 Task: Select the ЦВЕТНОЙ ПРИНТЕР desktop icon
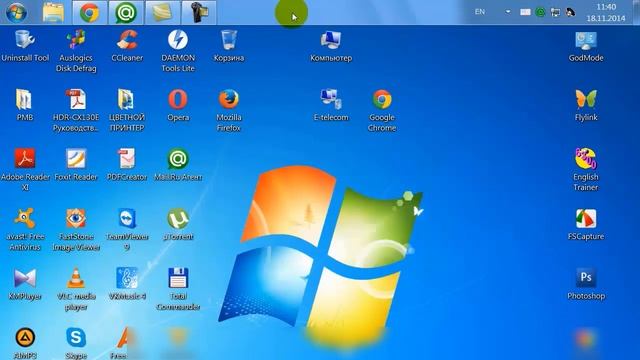(x=127, y=110)
